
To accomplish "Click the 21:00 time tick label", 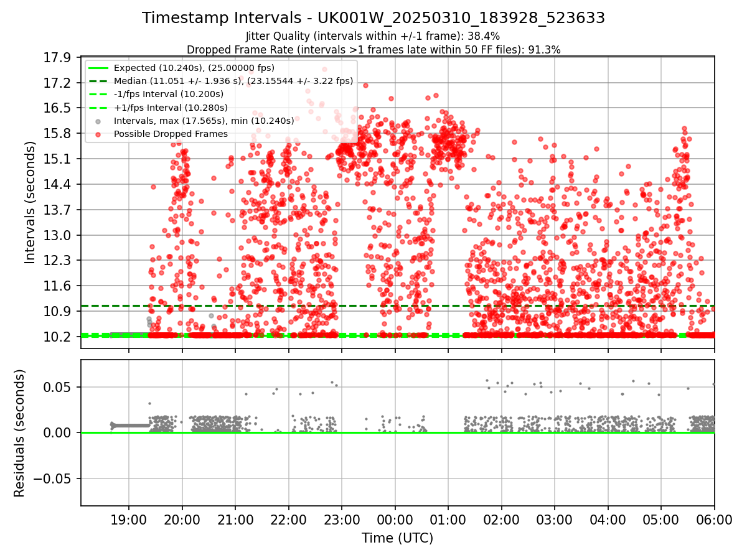I will click(x=235, y=520).
